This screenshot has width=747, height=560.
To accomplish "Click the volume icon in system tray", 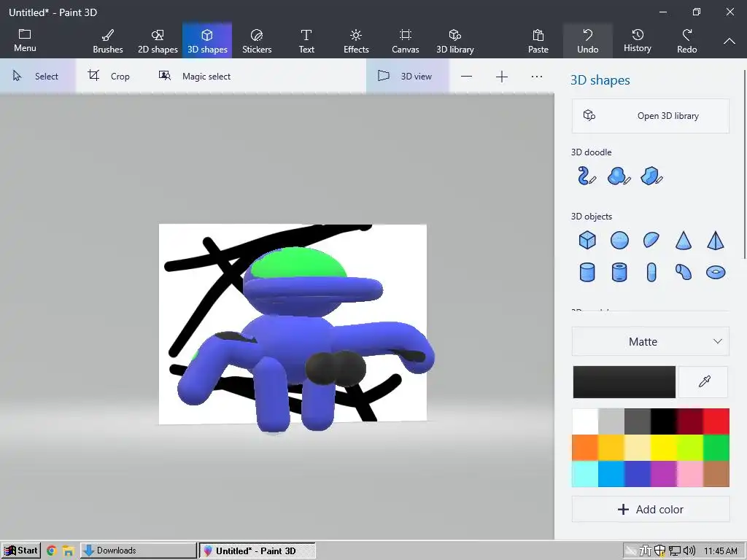I will click(x=689, y=551).
